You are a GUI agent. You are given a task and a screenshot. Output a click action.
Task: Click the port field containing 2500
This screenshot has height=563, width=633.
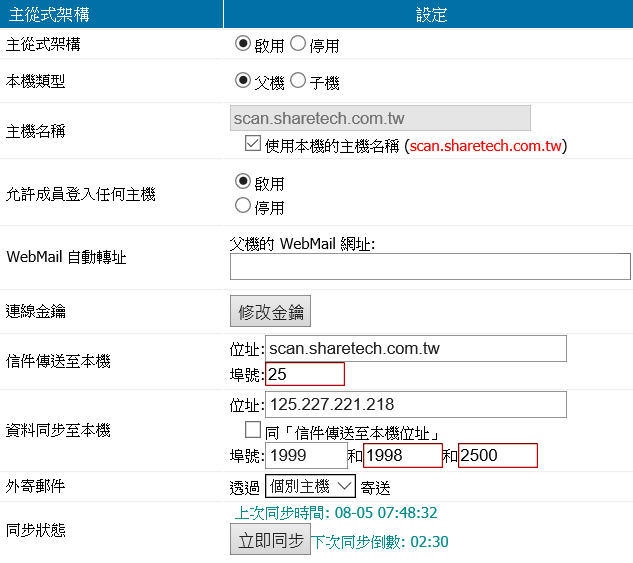click(x=497, y=456)
